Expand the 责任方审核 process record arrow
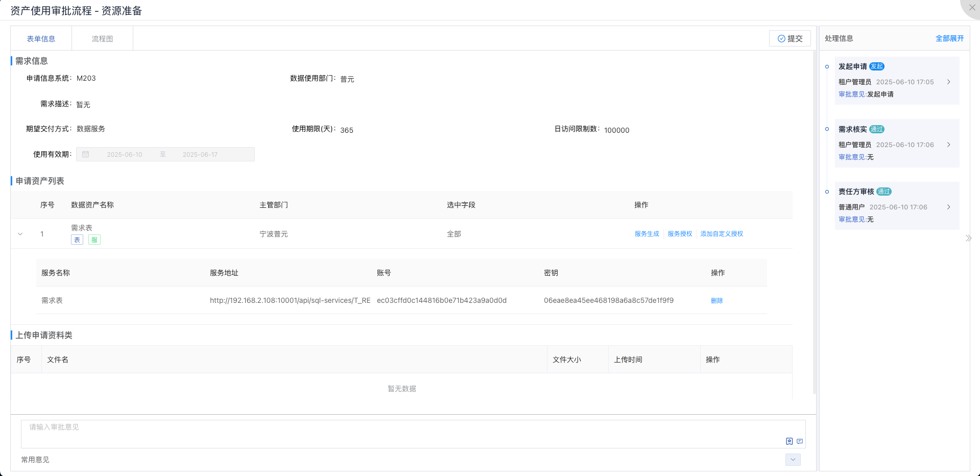This screenshot has height=476, width=980. [x=948, y=207]
